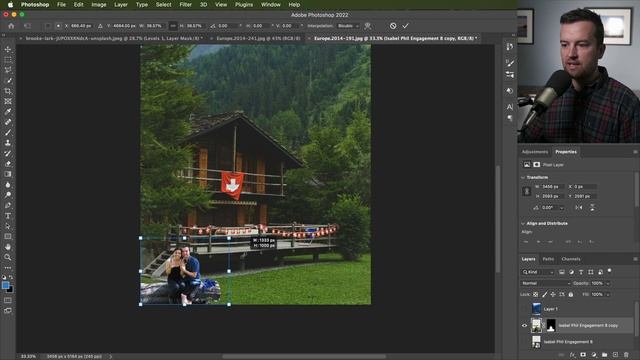Select the Move tool
The width and height of the screenshot is (640, 360).
pyautogui.click(x=8, y=49)
